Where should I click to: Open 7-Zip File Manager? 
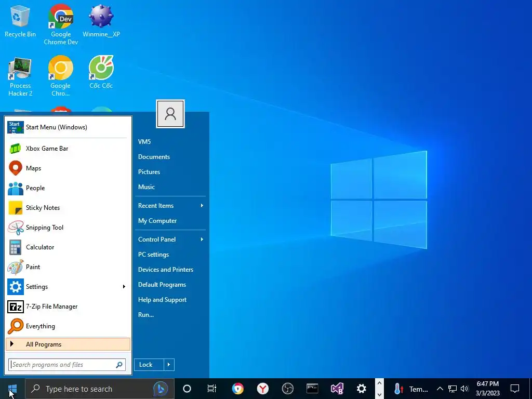68,307
